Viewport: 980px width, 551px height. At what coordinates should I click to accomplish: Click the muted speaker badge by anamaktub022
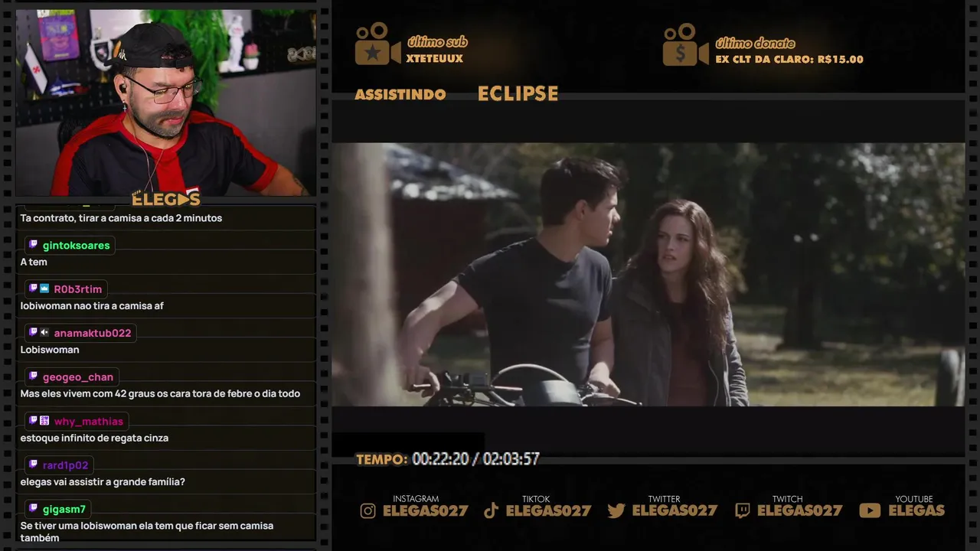[44, 332]
